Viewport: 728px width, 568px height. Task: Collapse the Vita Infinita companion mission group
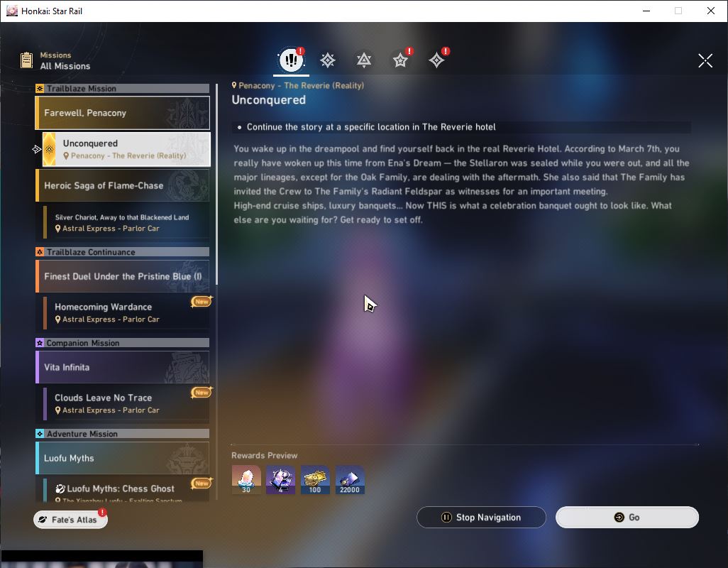click(x=123, y=367)
